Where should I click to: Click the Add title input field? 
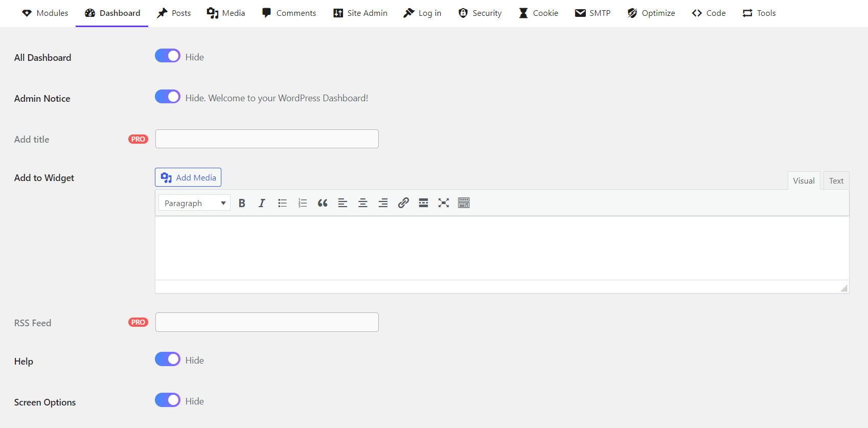[267, 139]
